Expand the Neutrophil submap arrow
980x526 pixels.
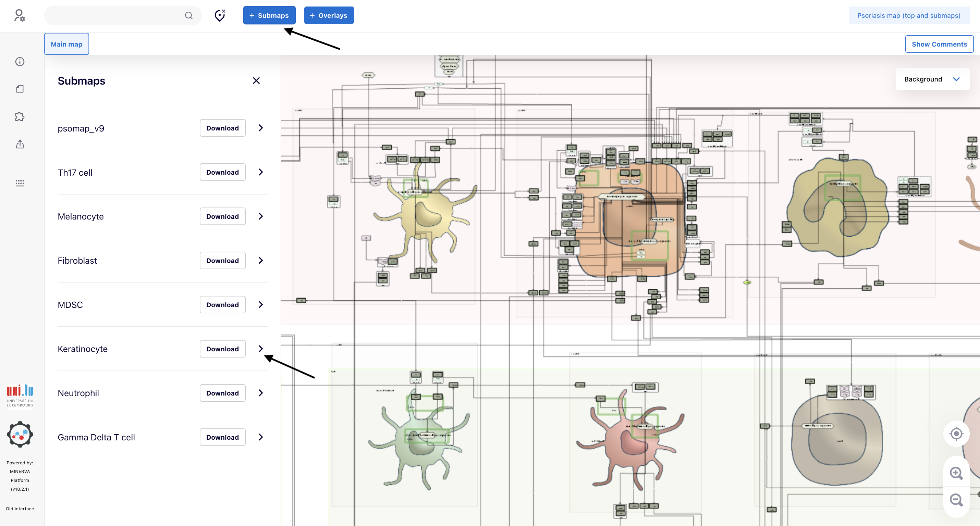[x=261, y=393]
